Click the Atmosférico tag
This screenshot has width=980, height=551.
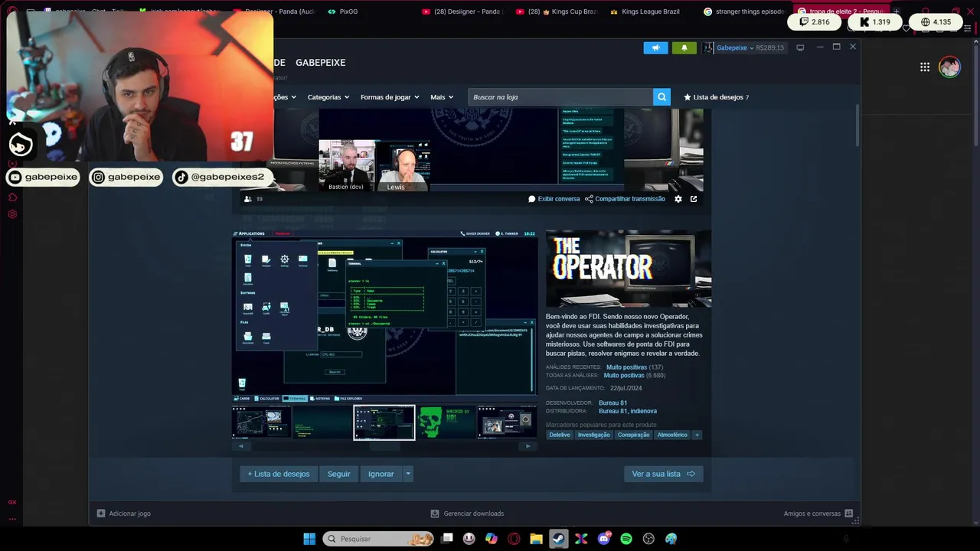(672, 435)
